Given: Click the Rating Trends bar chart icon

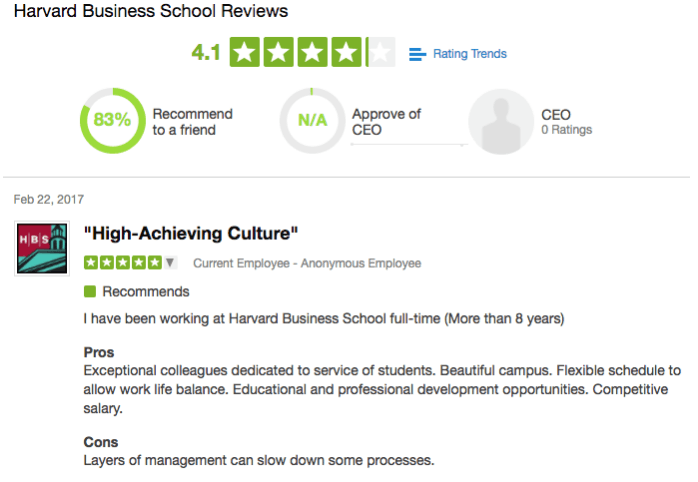Looking at the screenshot, I should click(417, 54).
